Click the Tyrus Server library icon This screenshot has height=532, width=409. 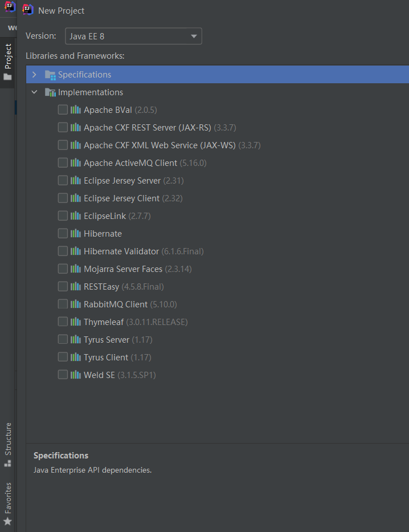point(76,339)
